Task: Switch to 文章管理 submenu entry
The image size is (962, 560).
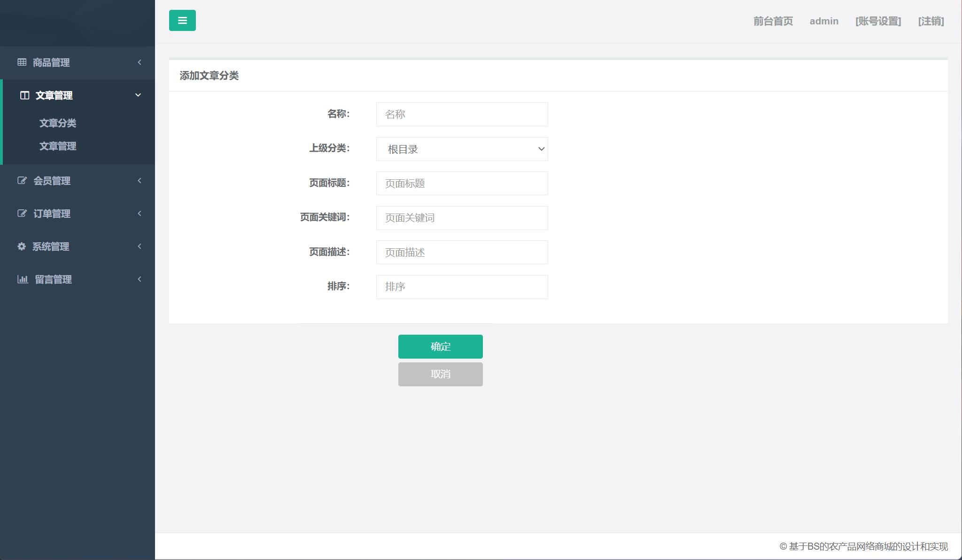Action: (x=57, y=146)
